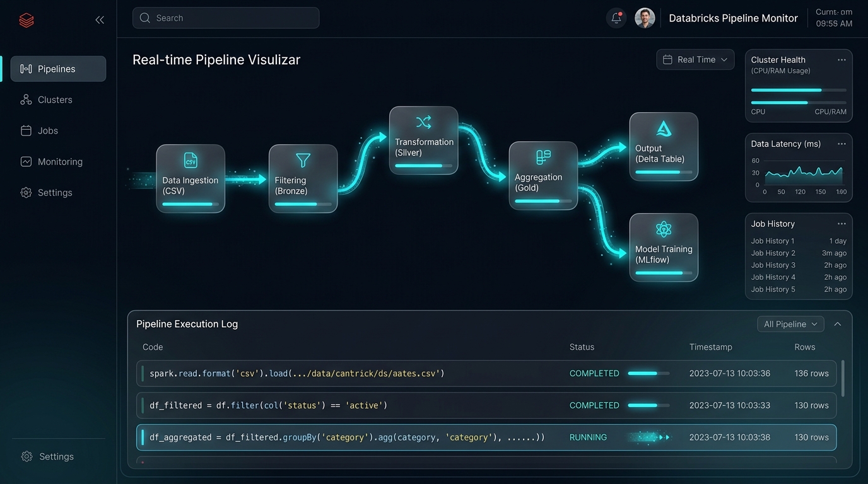Click the Jobs calendar icon
Image resolution: width=868 pixels, height=484 pixels.
coord(26,130)
